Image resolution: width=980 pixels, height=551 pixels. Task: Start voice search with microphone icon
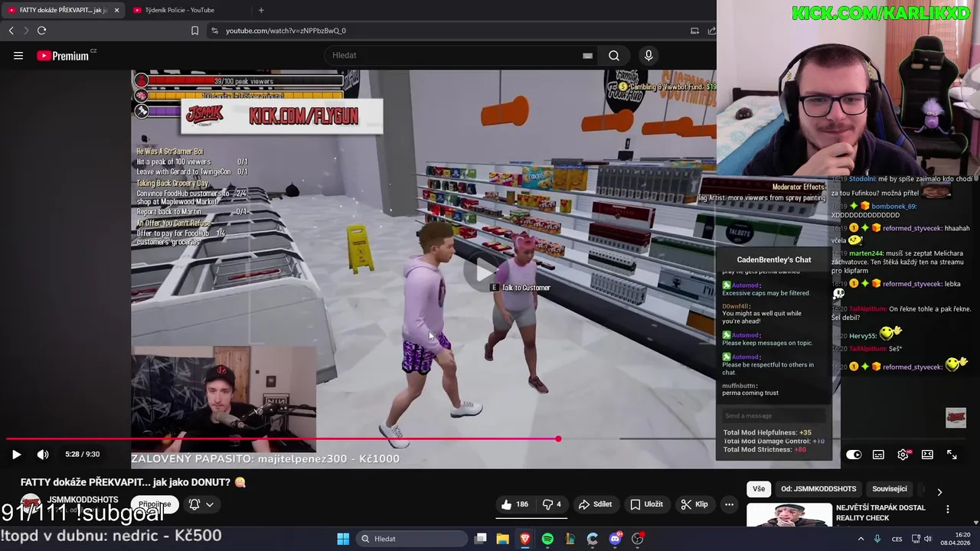(x=648, y=55)
